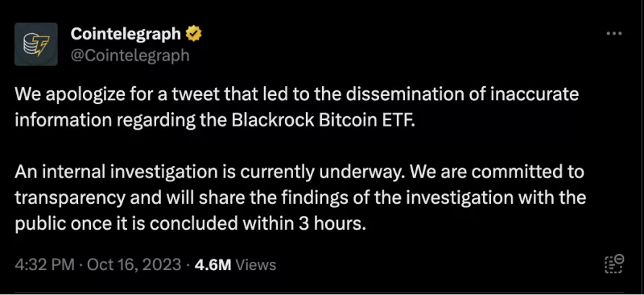Open the @Cointelegraph handle link

coord(130,55)
